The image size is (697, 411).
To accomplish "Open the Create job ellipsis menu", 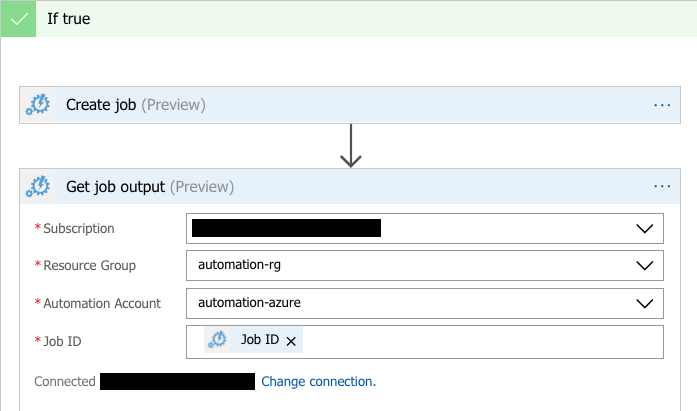I will (662, 105).
